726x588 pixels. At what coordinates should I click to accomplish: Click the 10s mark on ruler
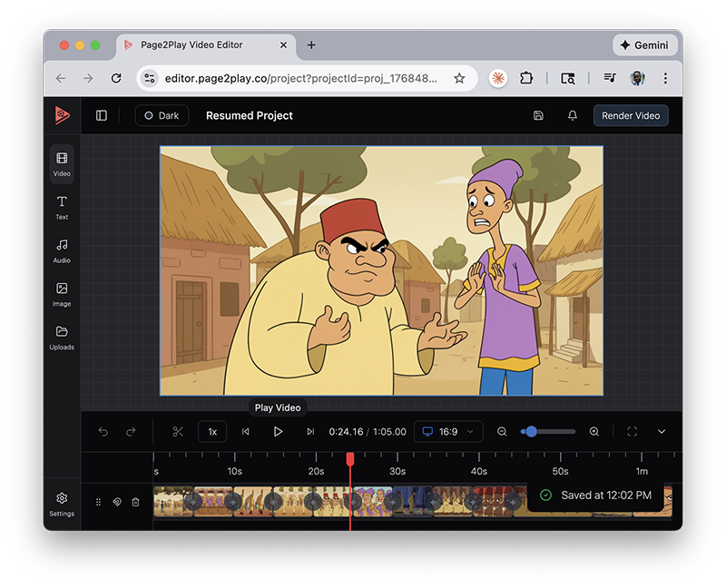pyautogui.click(x=235, y=471)
